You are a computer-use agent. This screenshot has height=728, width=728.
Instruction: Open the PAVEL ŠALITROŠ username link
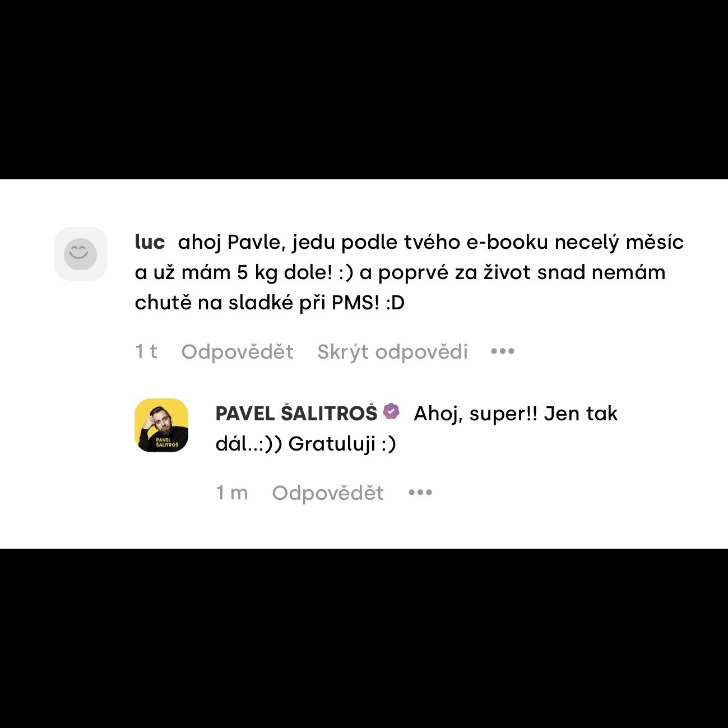coord(296,414)
